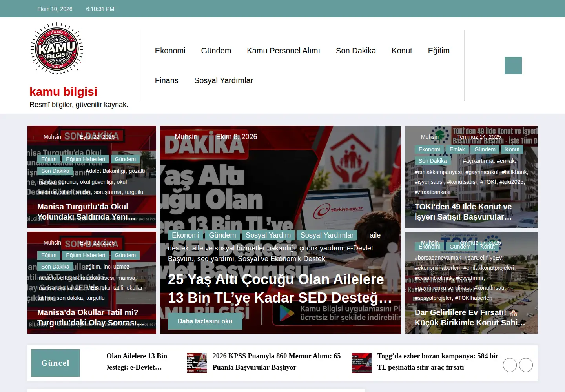565x392 pixels.
Task: Open article 'Dar Gelirlilere Ev Fırsatı!'
Action: tap(470, 318)
